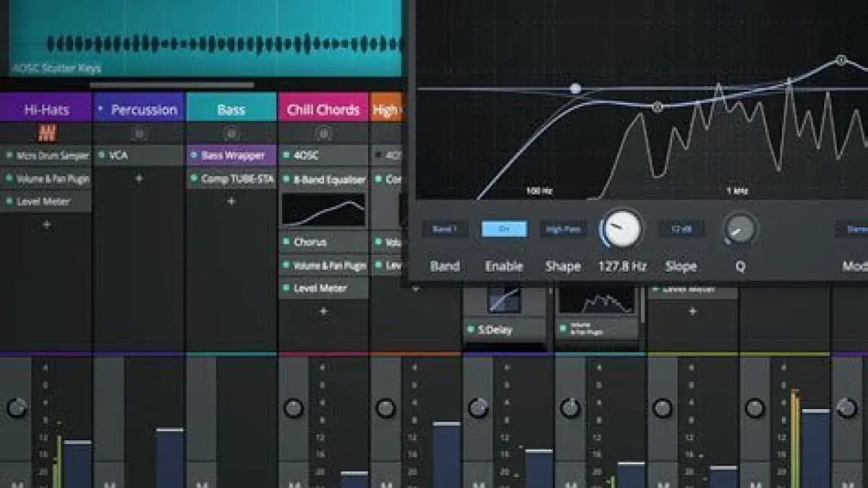Add plugin below Comp TUBE-STA on Bass
Screen dimensions: 868x488
click(x=231, y=202)
